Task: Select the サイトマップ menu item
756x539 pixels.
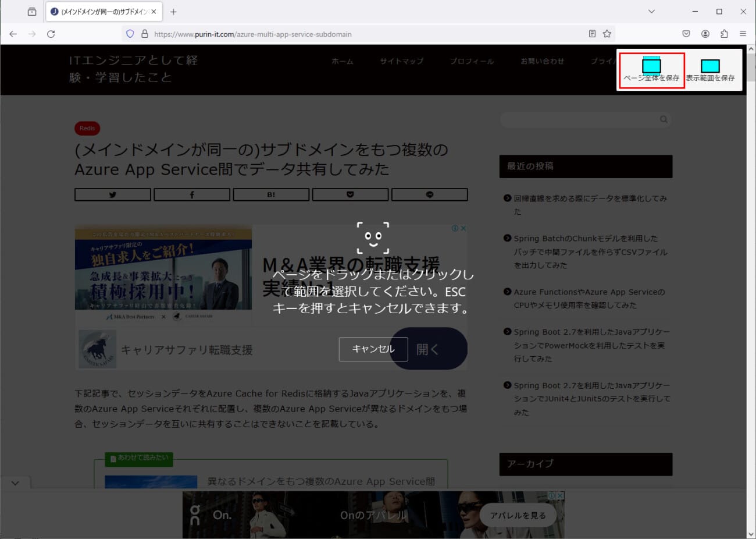Action: point(401,61)
